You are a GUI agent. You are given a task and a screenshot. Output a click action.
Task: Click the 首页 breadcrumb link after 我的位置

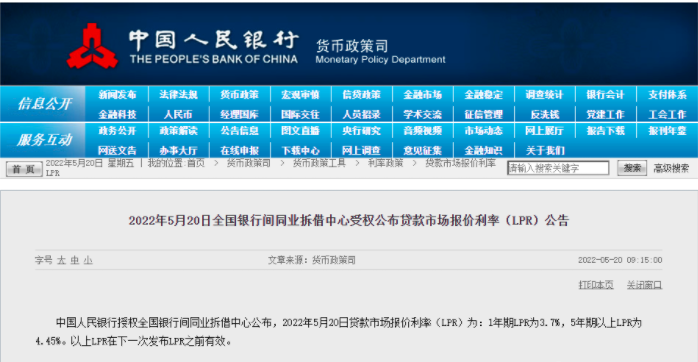click(x=196, y=163)
